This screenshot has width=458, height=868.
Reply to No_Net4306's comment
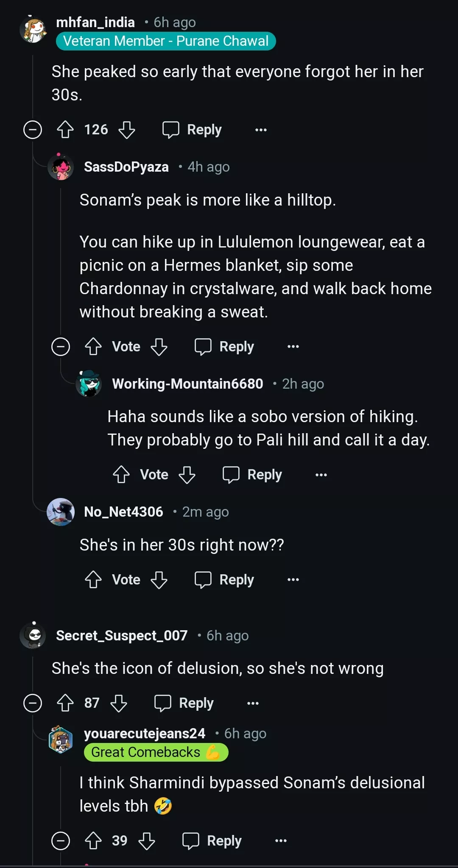[x=225, y=580]
